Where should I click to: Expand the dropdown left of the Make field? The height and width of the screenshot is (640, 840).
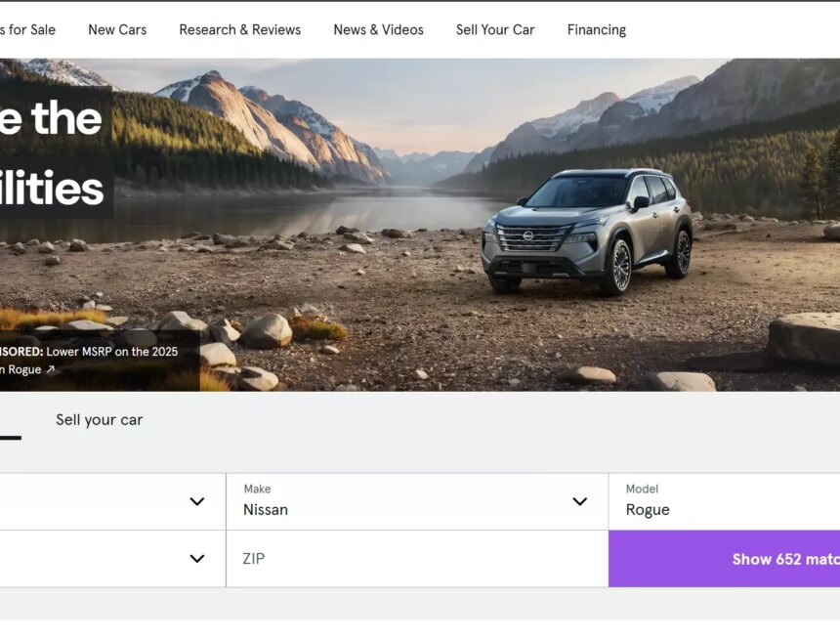tap(196, 501)
